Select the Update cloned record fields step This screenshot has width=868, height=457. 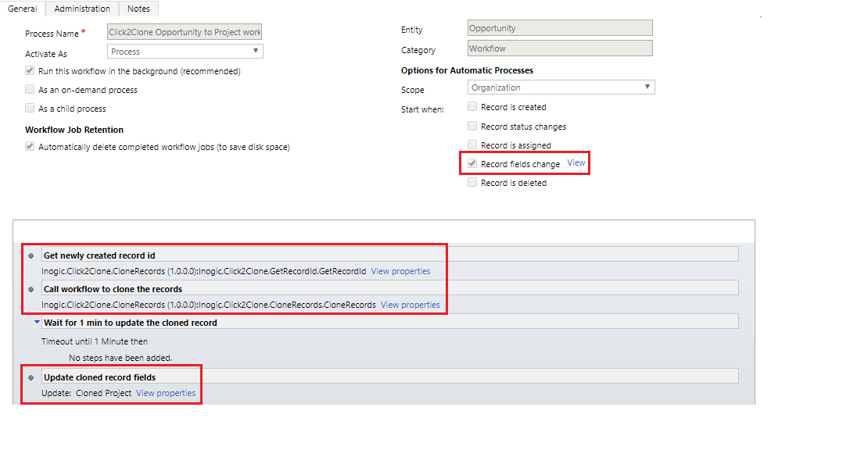(390, 377)
